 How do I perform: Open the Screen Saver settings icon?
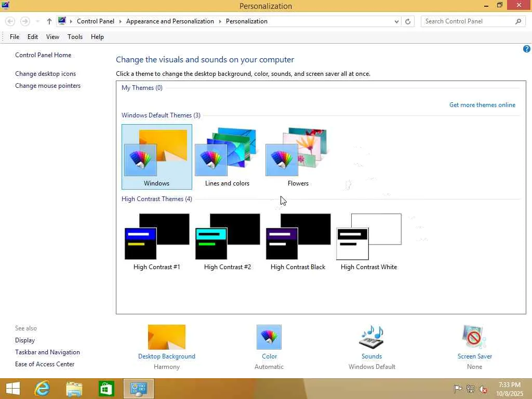[x=474, y=337]
